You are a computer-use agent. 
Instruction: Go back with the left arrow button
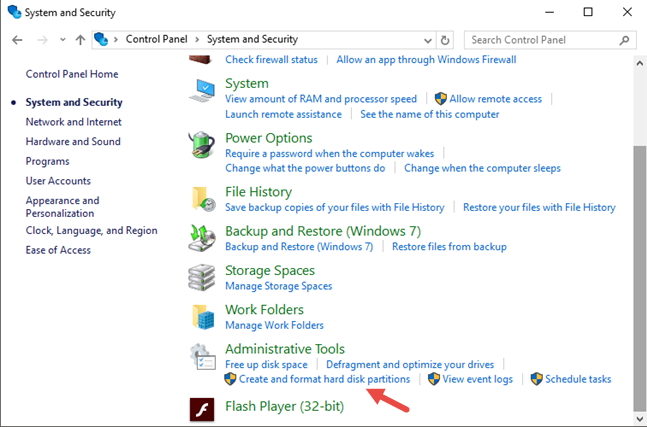[17, 40]
